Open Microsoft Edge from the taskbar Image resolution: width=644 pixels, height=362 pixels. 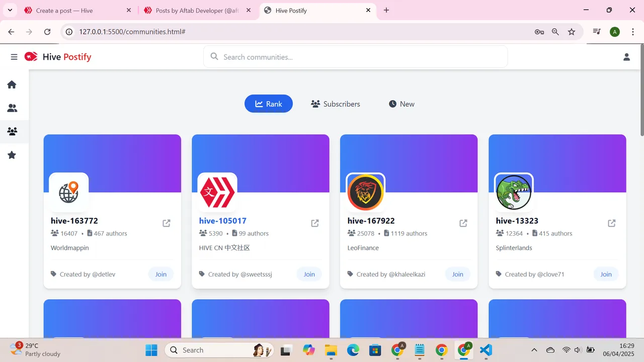coord(353,350)
